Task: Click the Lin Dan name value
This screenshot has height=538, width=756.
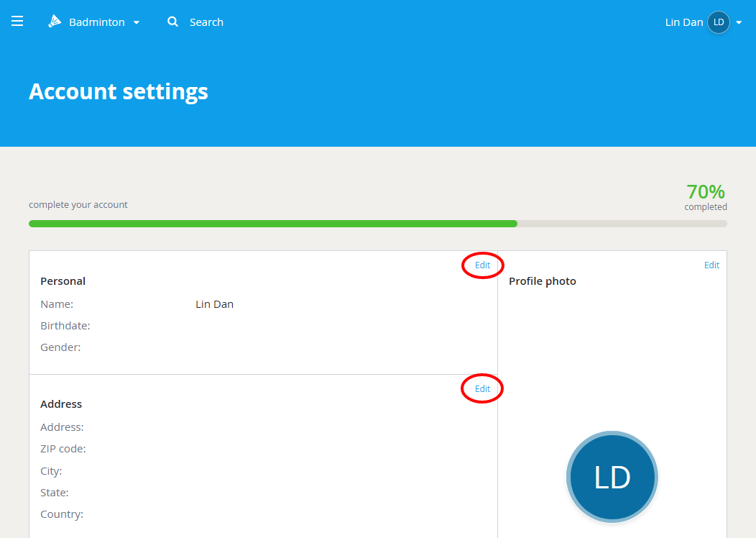Action: pos(214,304)
